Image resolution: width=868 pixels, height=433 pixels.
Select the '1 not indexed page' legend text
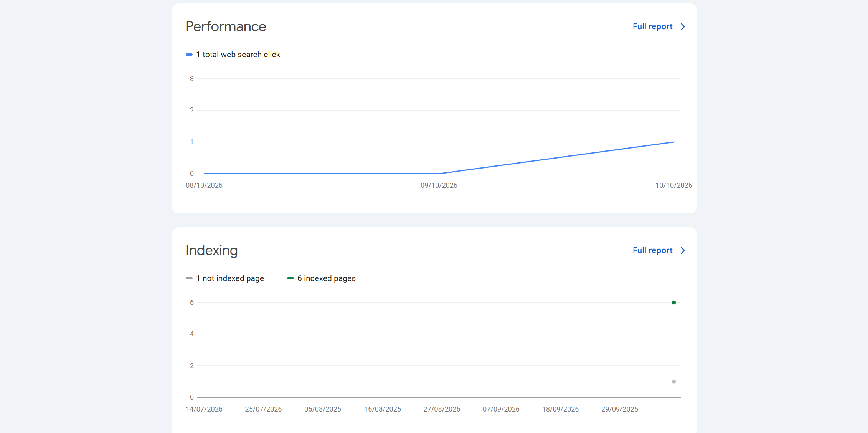pos(230,278)
